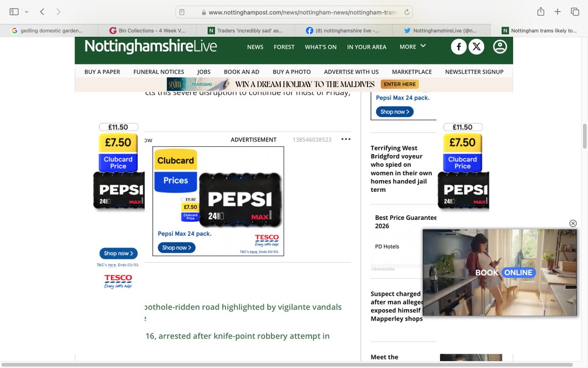This screenshot has width=588, height=368.
Task: Read the West Bridgford voyeur story
Action: [401, 169]
